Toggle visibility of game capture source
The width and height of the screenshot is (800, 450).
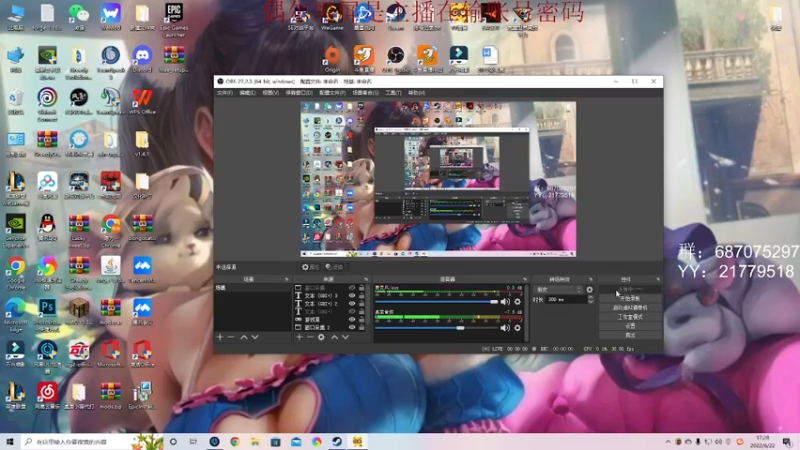(x=352, y=319)
